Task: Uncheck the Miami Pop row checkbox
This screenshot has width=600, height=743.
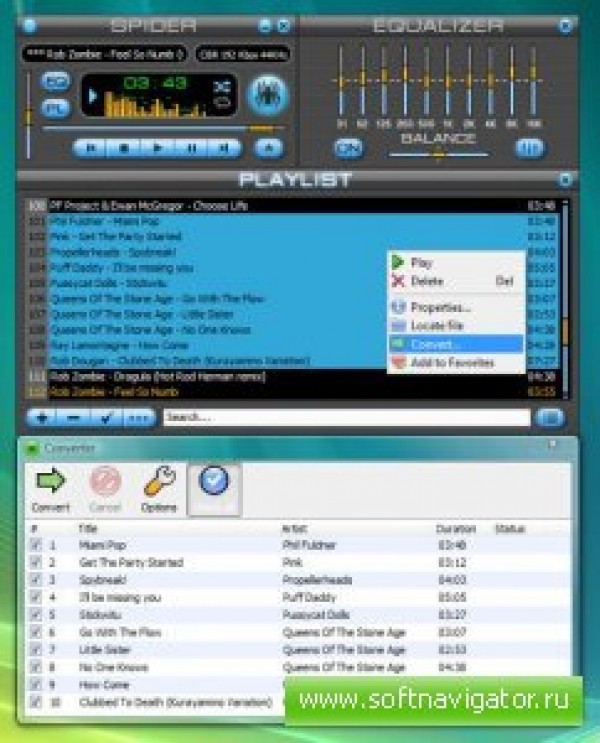Action: click(36, 544)
